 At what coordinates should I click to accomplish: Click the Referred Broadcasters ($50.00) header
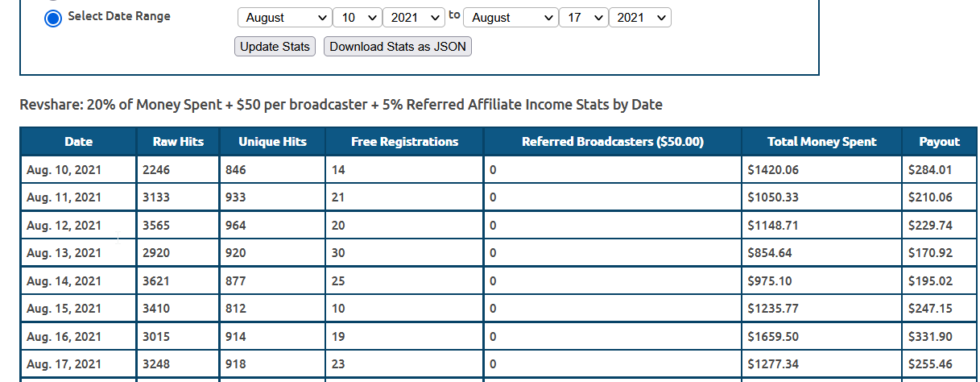[x=613, y=142]
